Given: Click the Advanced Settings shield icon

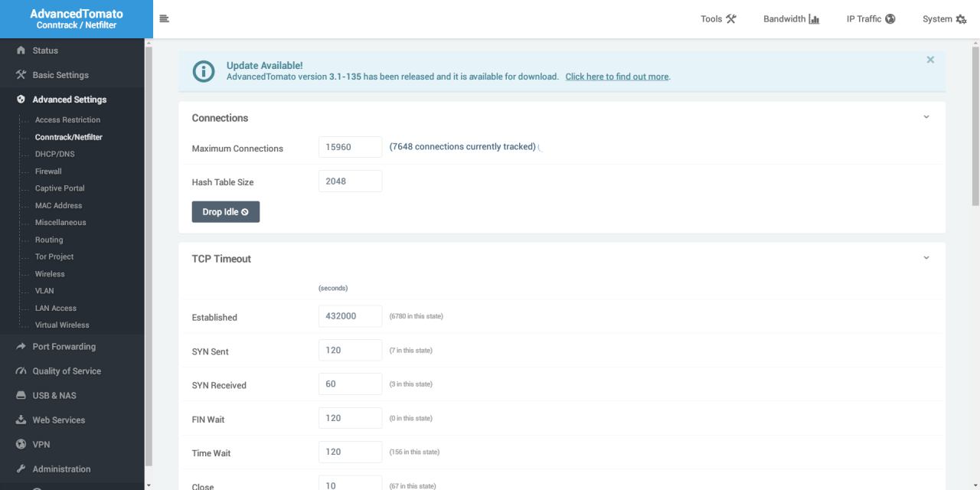Looking at the screenshot, I should tap(21, 100).
